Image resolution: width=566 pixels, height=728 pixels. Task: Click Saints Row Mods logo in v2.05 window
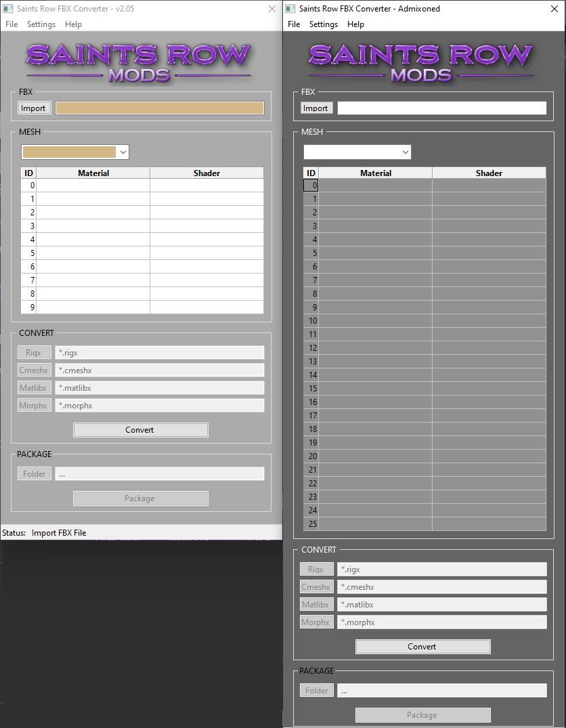point(139,64)
